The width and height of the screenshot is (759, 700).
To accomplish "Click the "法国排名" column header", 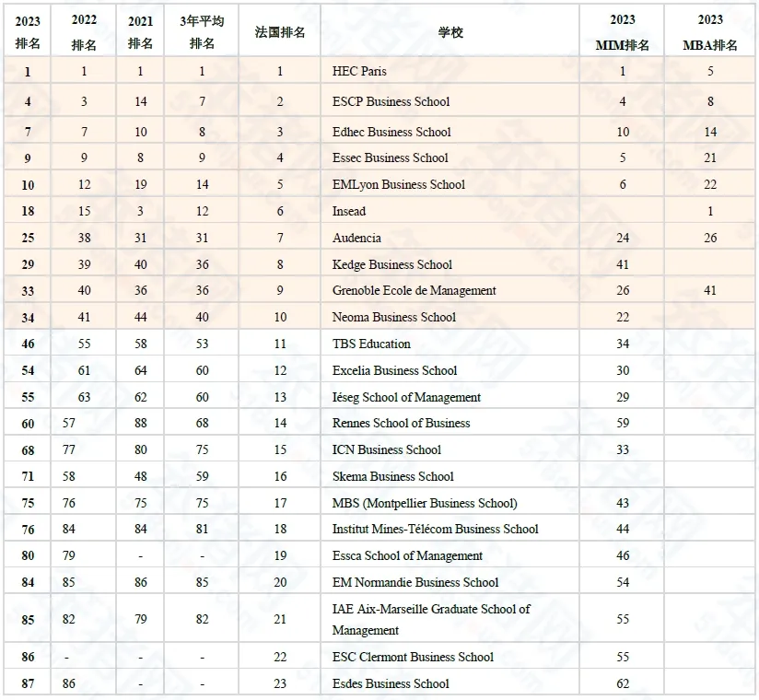I will pos(280,32).
